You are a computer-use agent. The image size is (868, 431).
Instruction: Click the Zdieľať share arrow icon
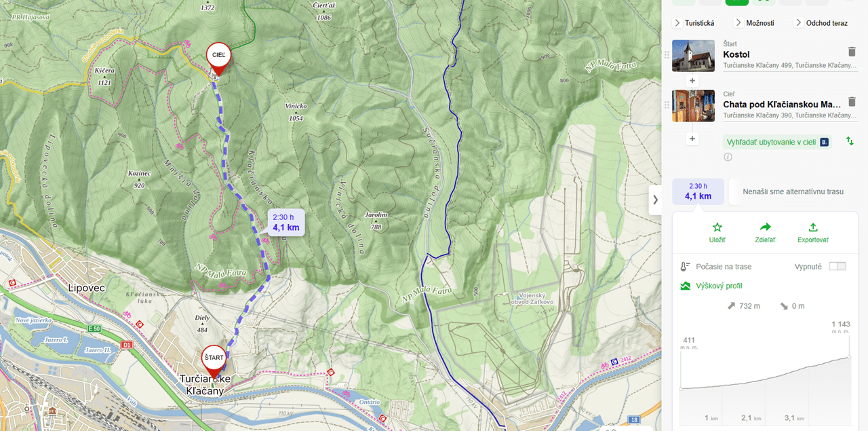766,227
